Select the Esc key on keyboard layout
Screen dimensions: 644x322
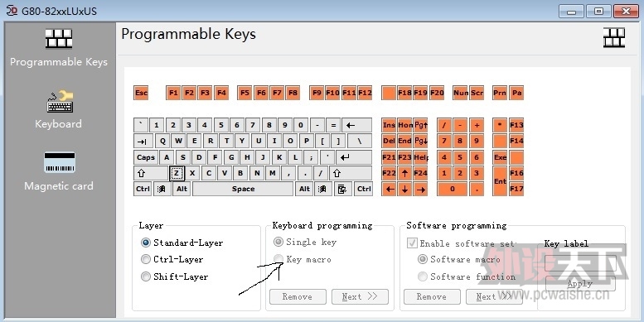point(141,93)
